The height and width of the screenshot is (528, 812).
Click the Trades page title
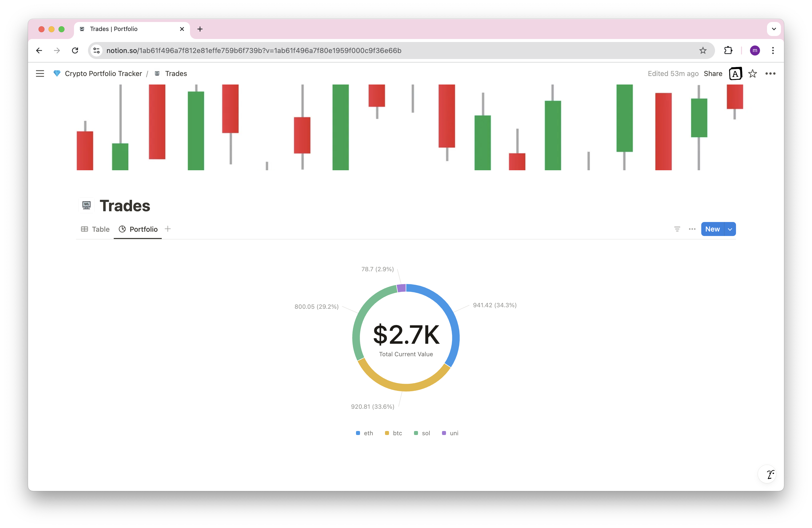tap(125, 206)
